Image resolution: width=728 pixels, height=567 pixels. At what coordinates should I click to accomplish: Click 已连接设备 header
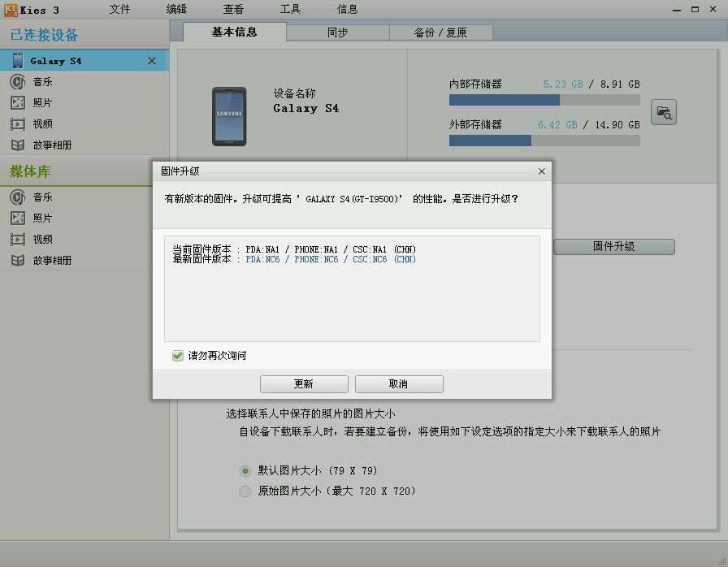pos(44,35)
